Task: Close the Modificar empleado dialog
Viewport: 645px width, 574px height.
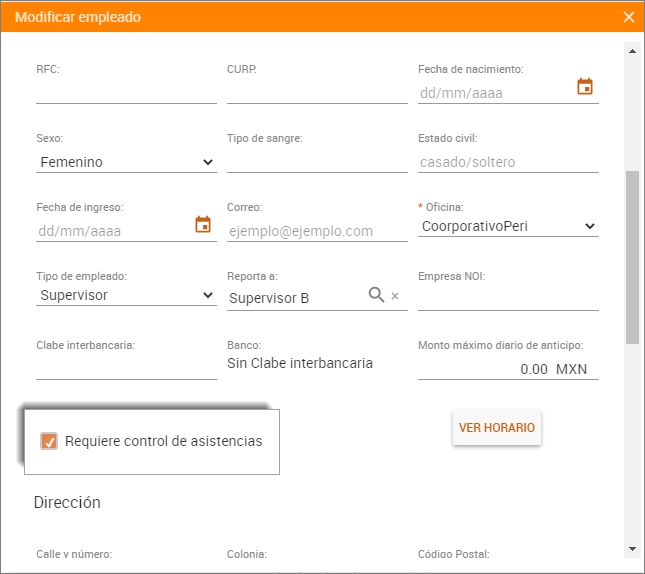Action: tap(628, 17)
